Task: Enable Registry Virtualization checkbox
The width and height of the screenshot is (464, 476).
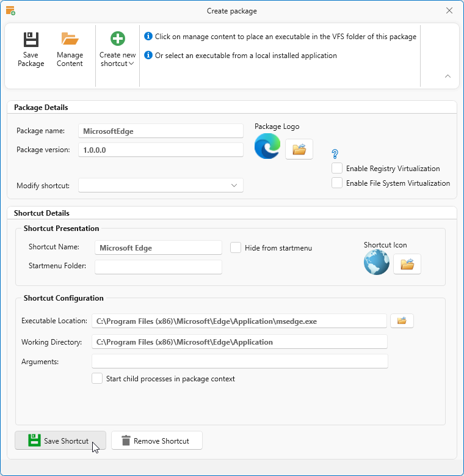Action: [337, 169]
